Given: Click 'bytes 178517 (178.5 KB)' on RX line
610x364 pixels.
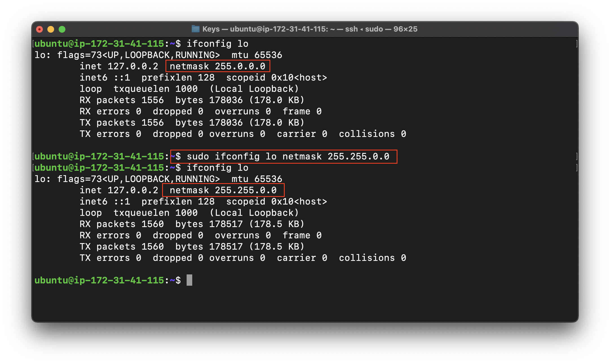Looking at the screenshot, I should (x=240, y=224).
